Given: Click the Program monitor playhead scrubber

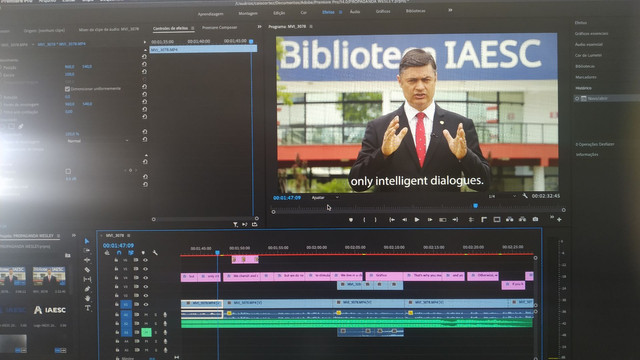Looking at the screenshot, I should pos(476,206).
